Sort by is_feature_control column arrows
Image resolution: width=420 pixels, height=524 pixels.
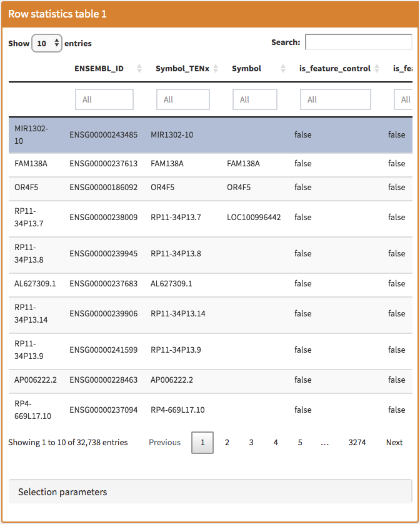(x=377, y=69)
